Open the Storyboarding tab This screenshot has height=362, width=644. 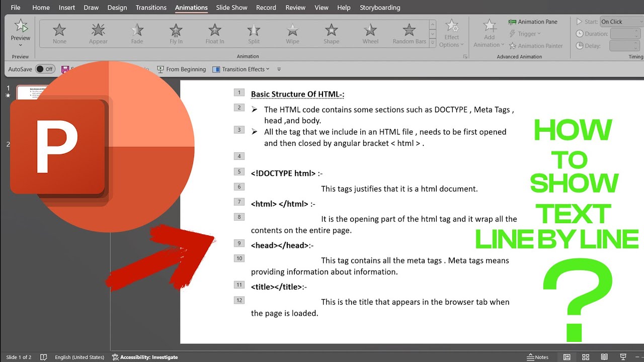(x=380, y=8)
